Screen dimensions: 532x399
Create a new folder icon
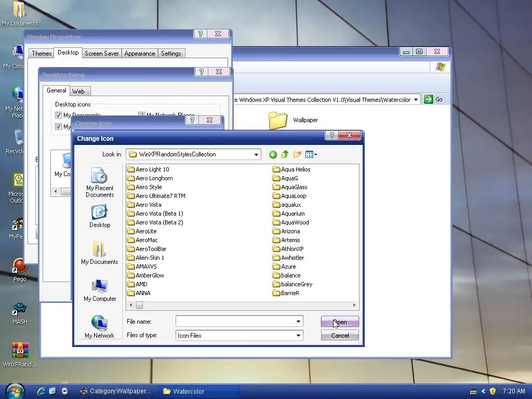click(297, 155)
